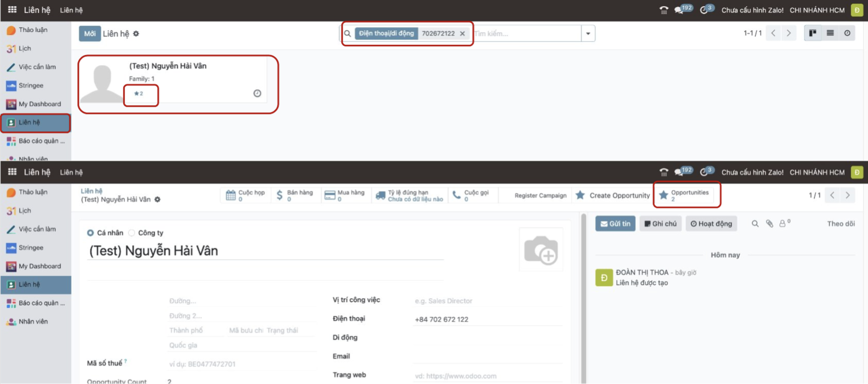This screenshot has width=868, height=384.
Task: Open Stringee in the kanban screen sidebar
Action: point(35,85)
